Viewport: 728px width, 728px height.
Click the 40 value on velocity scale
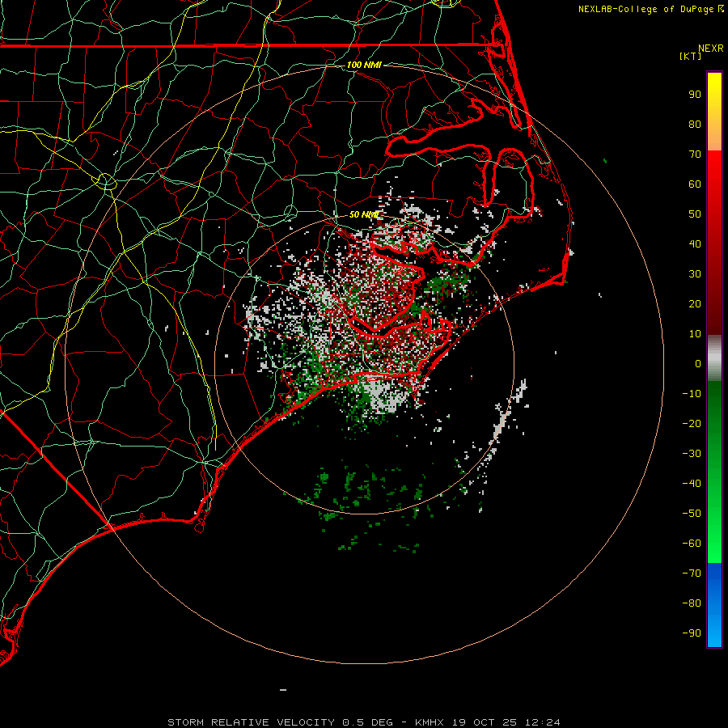coord(695,244)
